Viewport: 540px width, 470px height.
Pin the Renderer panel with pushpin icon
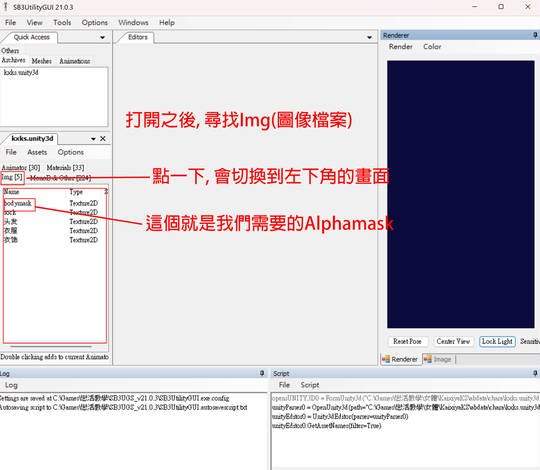coord(535,35)
